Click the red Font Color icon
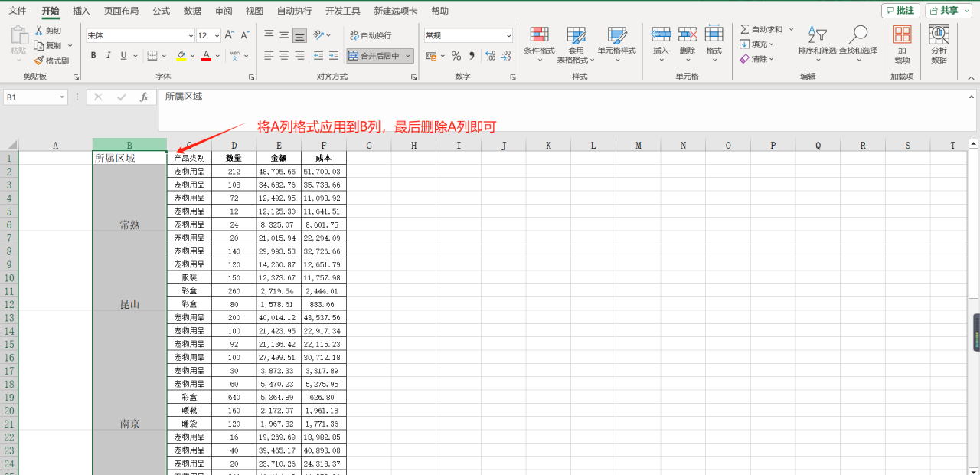Screen dimensions: 980x475 (206, 55)
